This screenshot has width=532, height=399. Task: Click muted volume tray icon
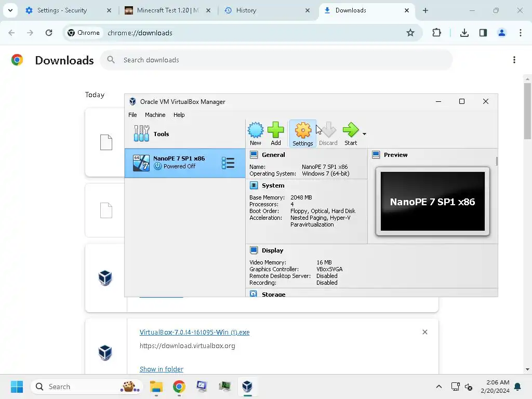pyautogui.click(x=469, y=387)
